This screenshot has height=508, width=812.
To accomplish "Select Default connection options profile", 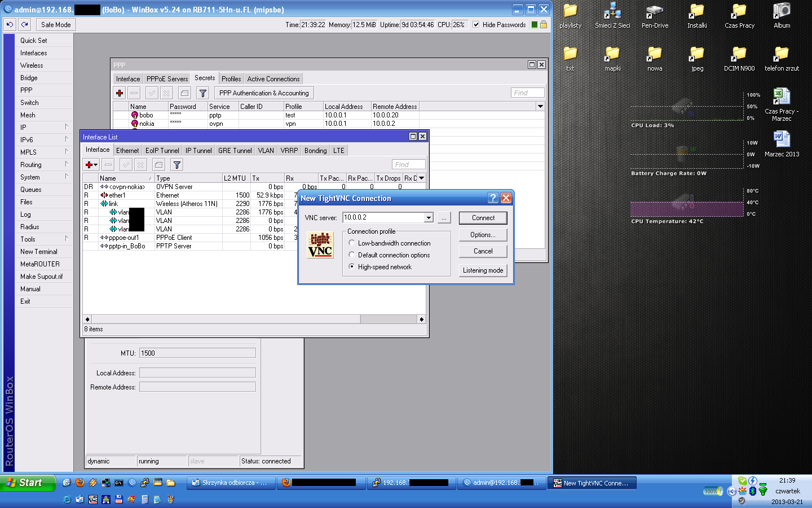I will (x=352, y=255).
